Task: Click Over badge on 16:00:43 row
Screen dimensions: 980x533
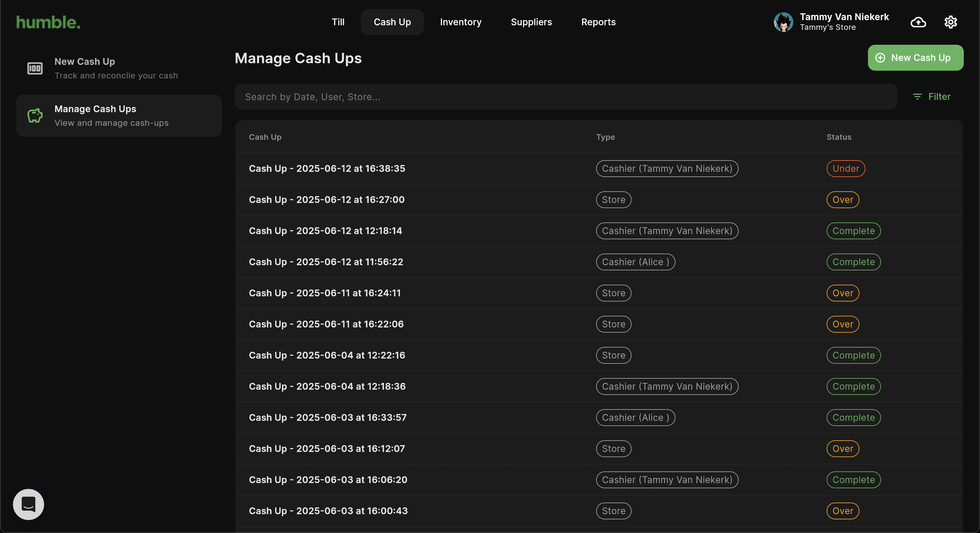Action: point(842,511)
